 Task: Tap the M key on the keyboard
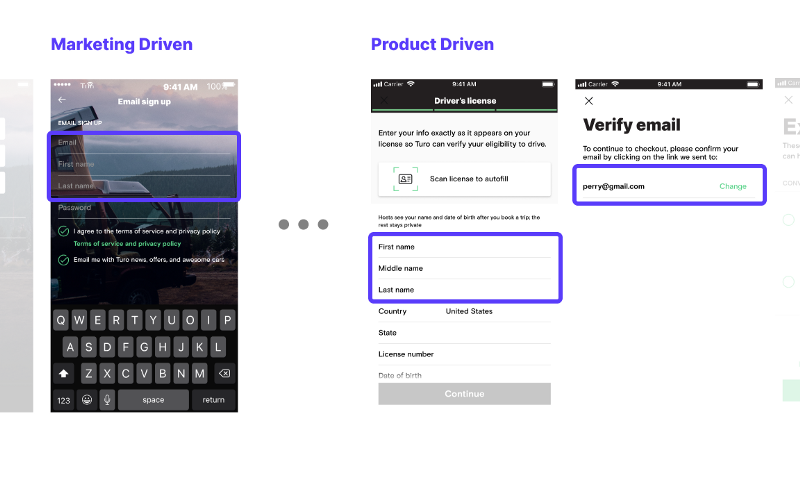pos(199,374)
